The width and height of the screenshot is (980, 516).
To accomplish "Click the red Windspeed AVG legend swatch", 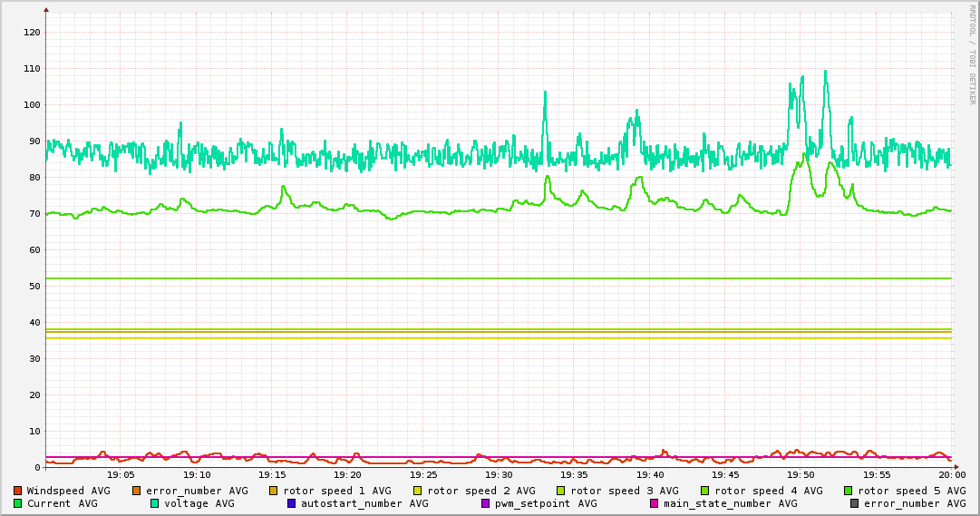I will [x=17, y=491].
